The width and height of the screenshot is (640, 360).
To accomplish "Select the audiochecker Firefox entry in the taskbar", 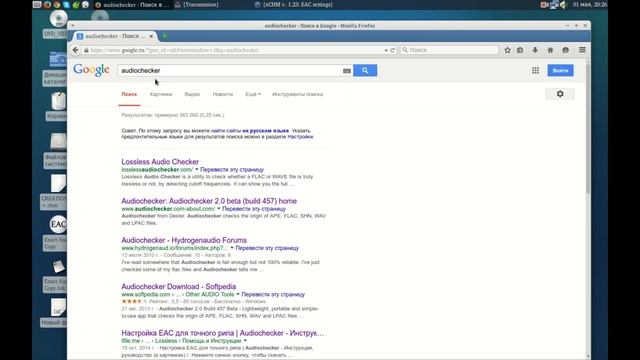I will coord(131,5).
